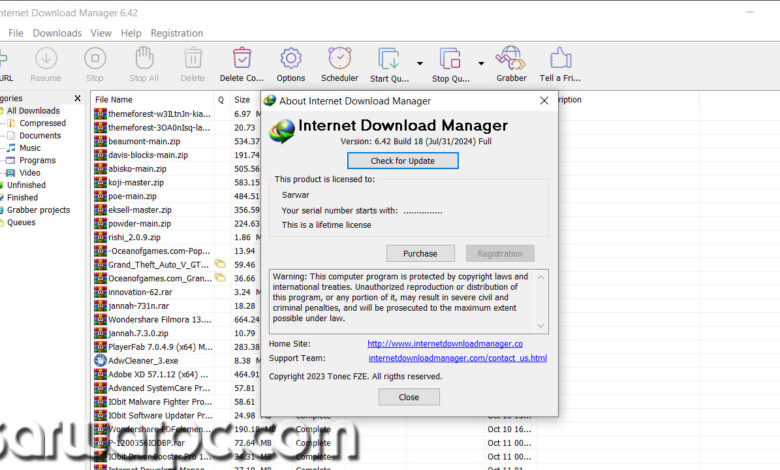This screenshot has width=780, height=470.
Task: Click AdwCleaner_3.exe file icon
Action: 100,360
